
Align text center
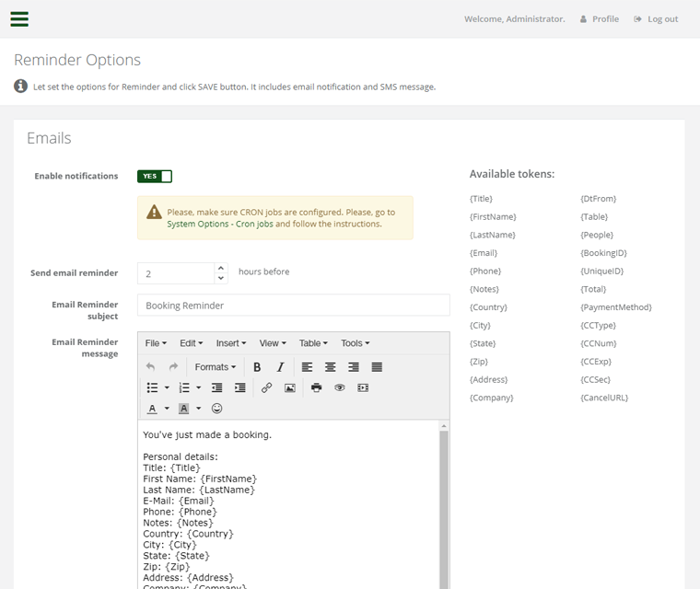331,367
